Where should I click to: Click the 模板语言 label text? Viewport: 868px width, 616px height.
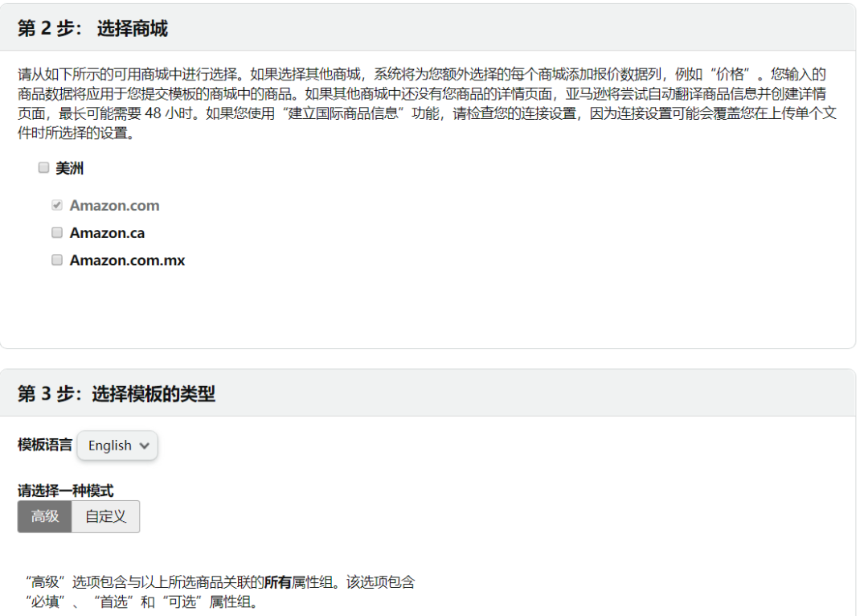pyautogui.click(x=43, y=445)
